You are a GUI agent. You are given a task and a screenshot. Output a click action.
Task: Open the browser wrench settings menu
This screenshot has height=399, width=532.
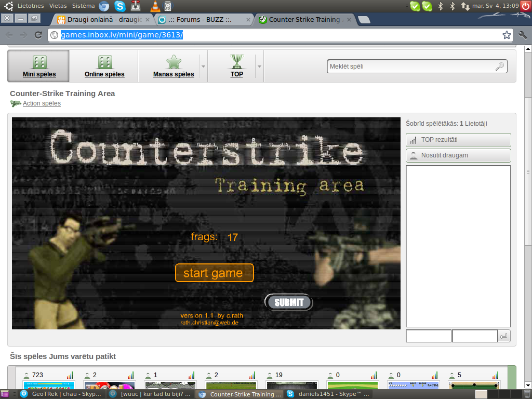[523, 35]
